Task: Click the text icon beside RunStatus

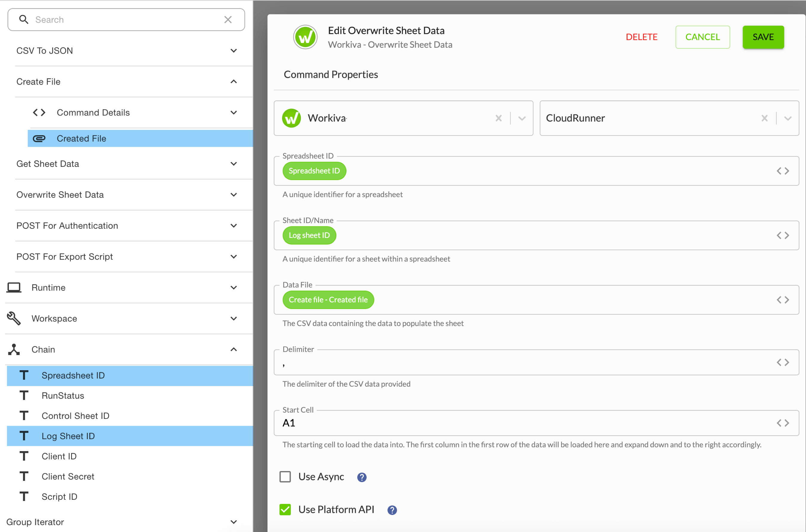Action: pos(24,395)
